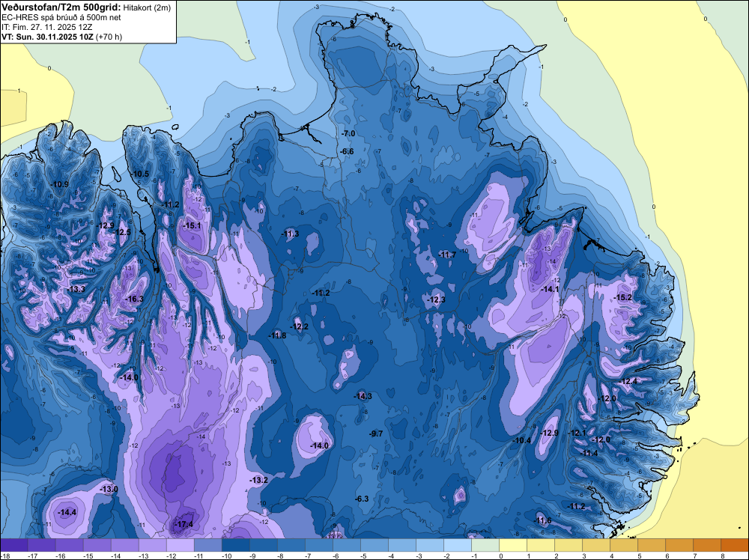Select legend swatch between -5 and -4
The height and width of the screenshot is (560, 749).
tap(374, 545)
